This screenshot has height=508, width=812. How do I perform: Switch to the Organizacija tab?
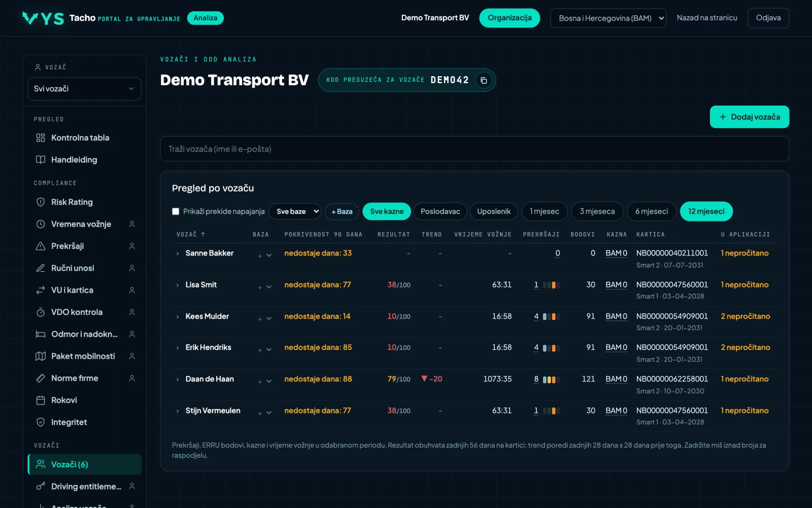[x=510, y=18]
